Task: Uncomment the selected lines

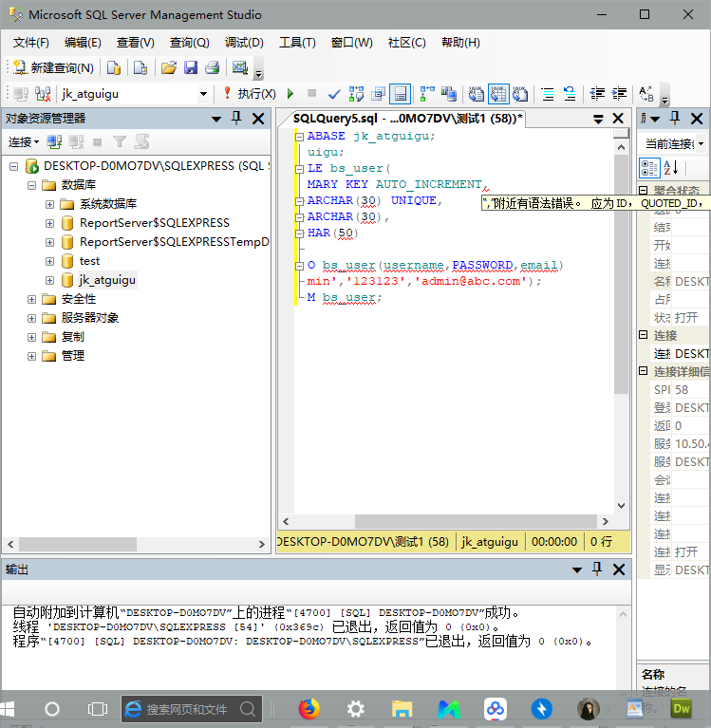Action: [570, 94]
